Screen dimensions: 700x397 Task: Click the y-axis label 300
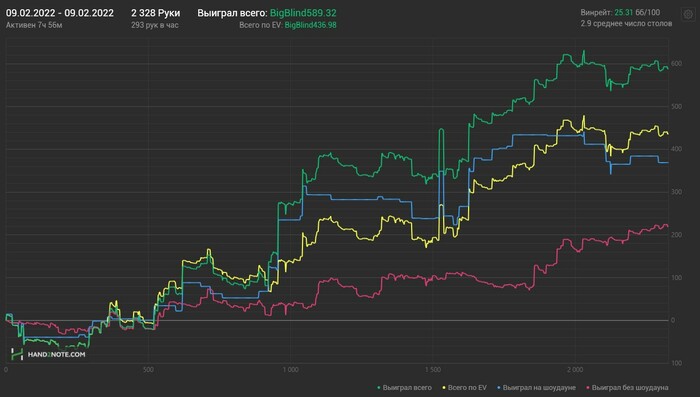coord(676,192)
